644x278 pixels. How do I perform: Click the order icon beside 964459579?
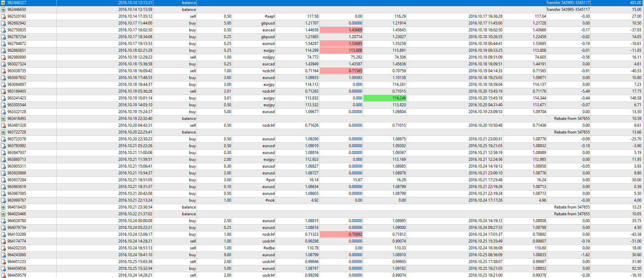point(3,275)
